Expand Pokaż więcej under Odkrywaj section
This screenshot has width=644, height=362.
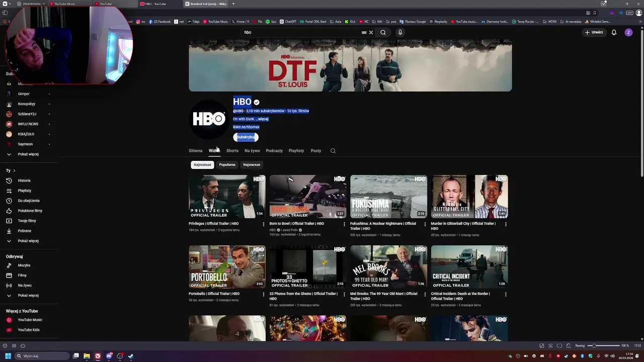click(29, 296)
